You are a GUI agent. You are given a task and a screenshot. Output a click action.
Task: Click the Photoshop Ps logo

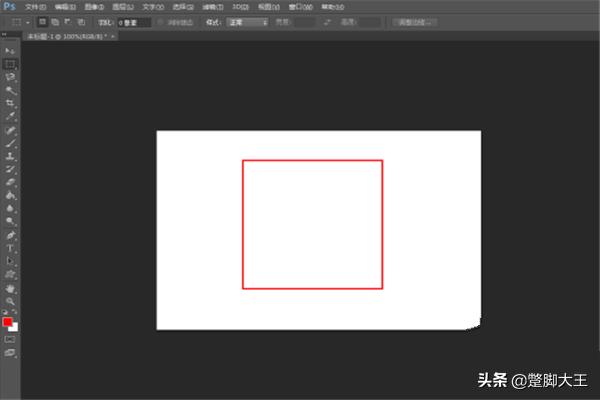click(x=9, y=6)
